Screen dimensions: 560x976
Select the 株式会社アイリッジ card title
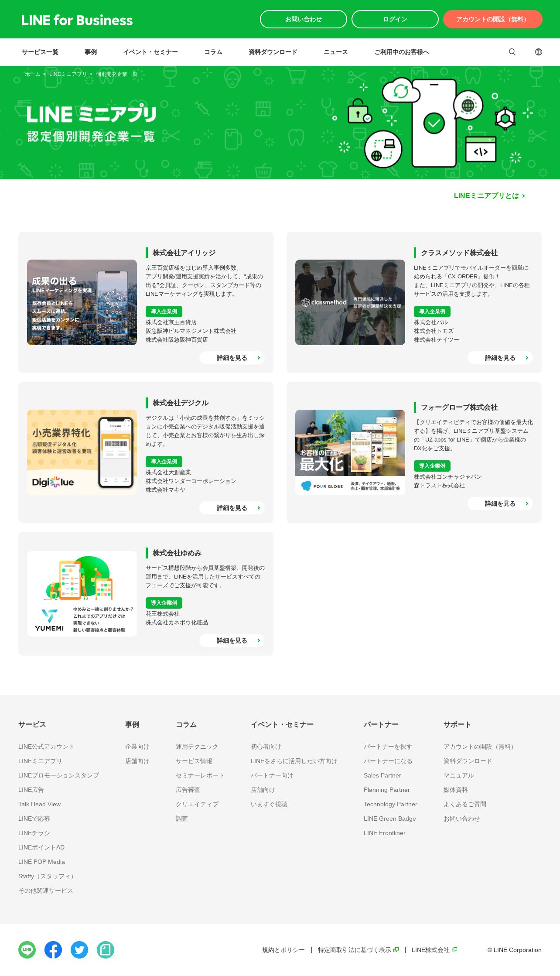pos(184,253)
